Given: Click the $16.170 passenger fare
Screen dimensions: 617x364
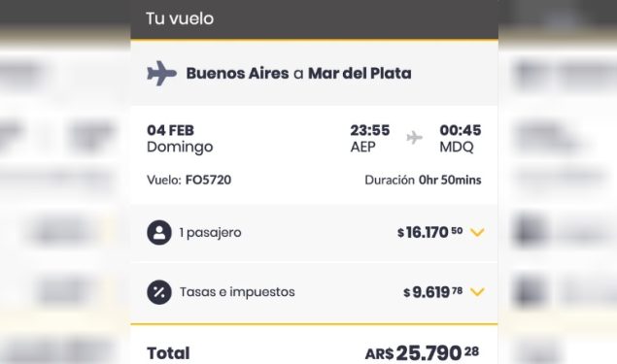Looking at the screenshot, I should tap(430, 232).
